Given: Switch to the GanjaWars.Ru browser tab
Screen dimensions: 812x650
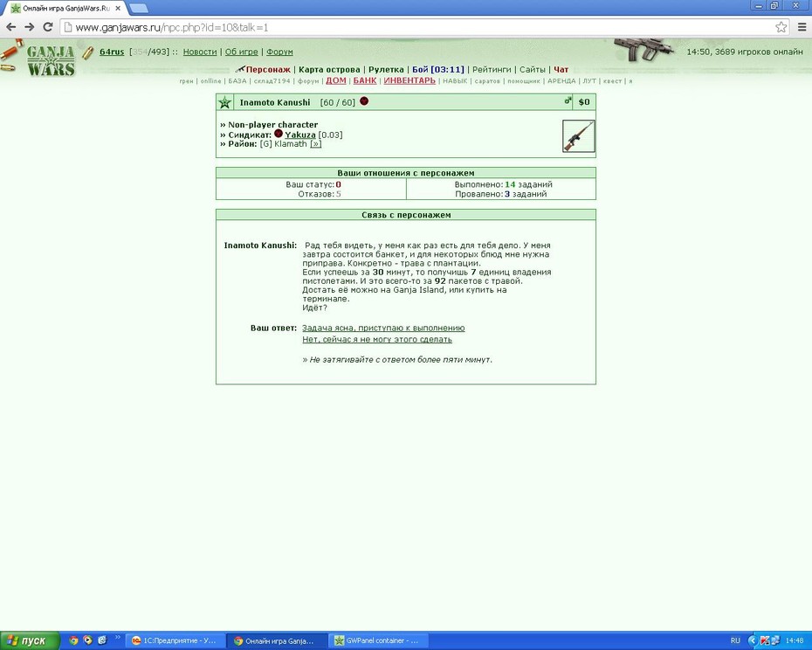Looking at the screenshot, I should (x=65, y=8).
